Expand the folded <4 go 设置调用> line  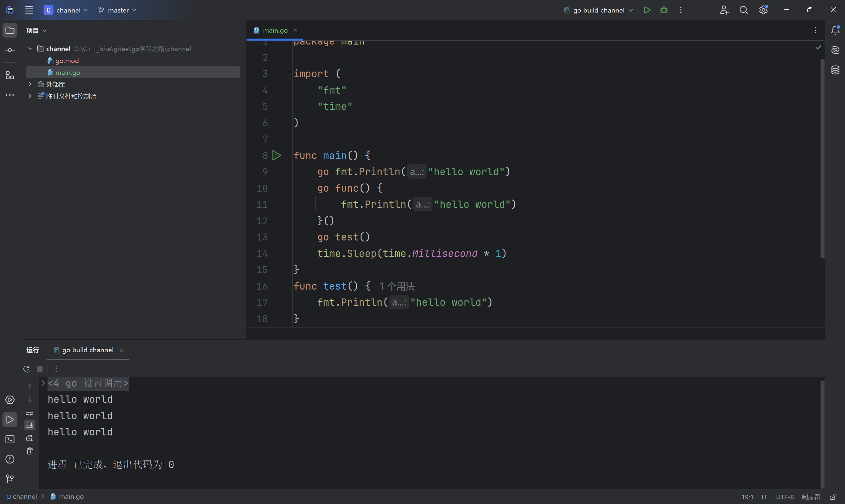(x=43, y=383)
